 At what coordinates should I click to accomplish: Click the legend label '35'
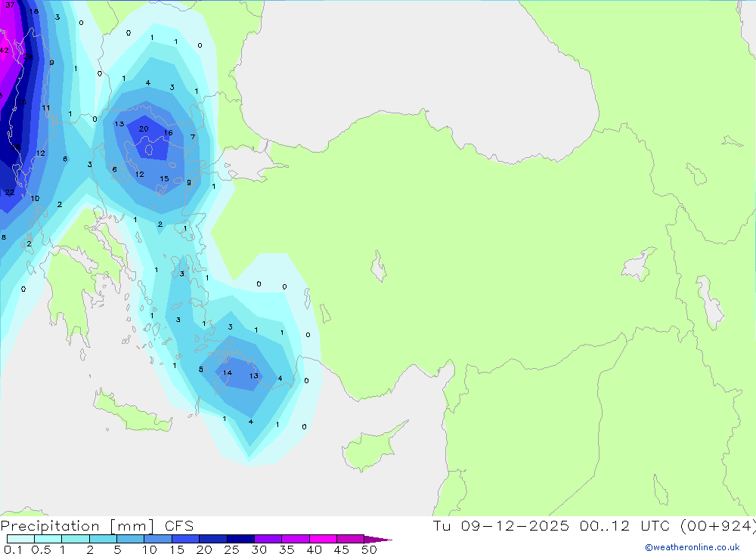(287, 549)
